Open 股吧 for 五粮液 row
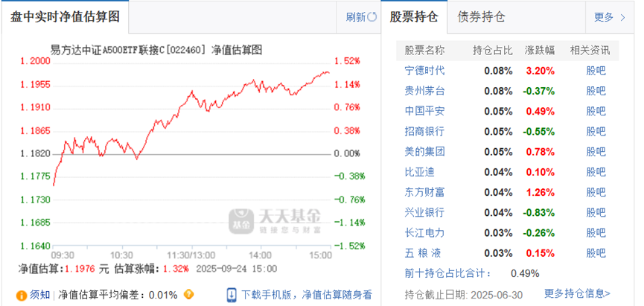Viewport: 644px width, 306px height. coord(596,252)
